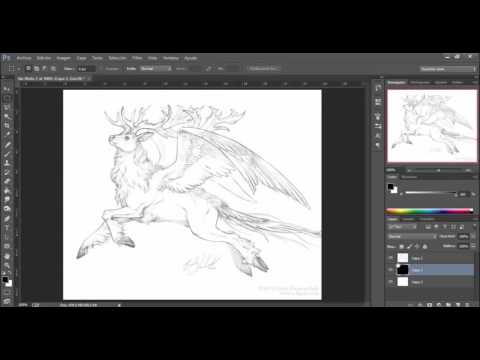
Task: Choose Subtract from selection mode
Action: click(x=45, y=69)
